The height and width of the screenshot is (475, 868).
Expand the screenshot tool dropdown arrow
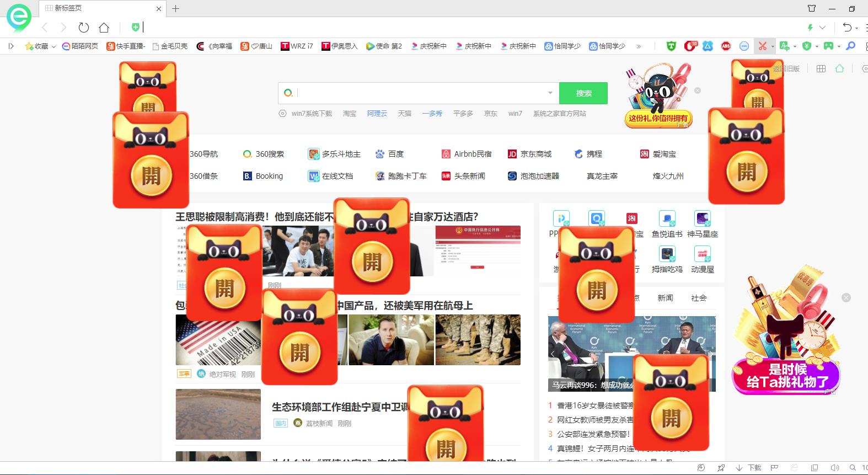772,47
